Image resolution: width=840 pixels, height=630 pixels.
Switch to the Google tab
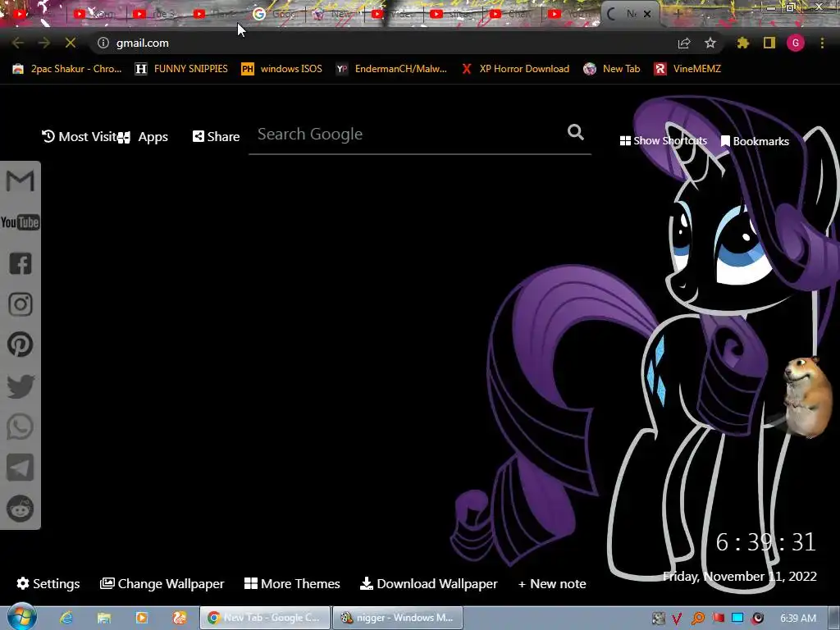coord(274,14)
